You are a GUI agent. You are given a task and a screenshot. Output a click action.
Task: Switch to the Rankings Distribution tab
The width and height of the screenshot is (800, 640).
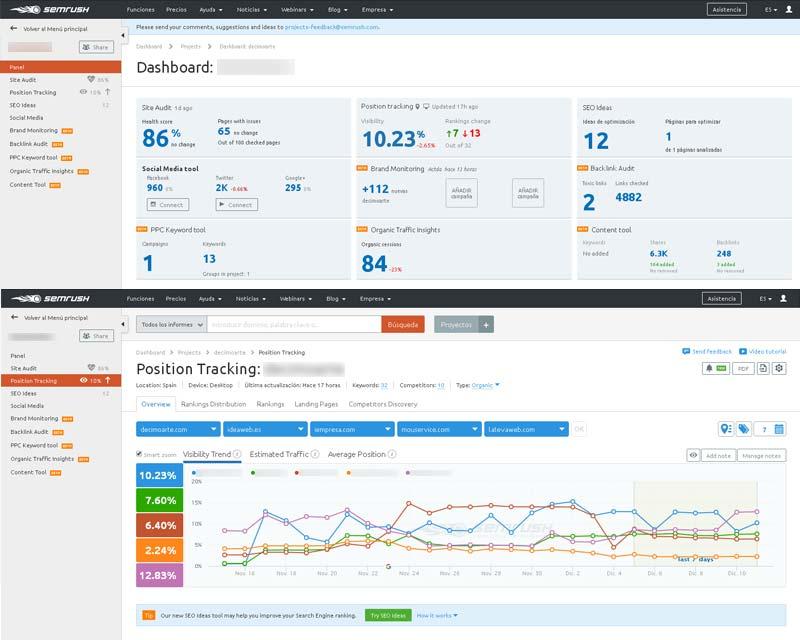[x=213, y=404]
